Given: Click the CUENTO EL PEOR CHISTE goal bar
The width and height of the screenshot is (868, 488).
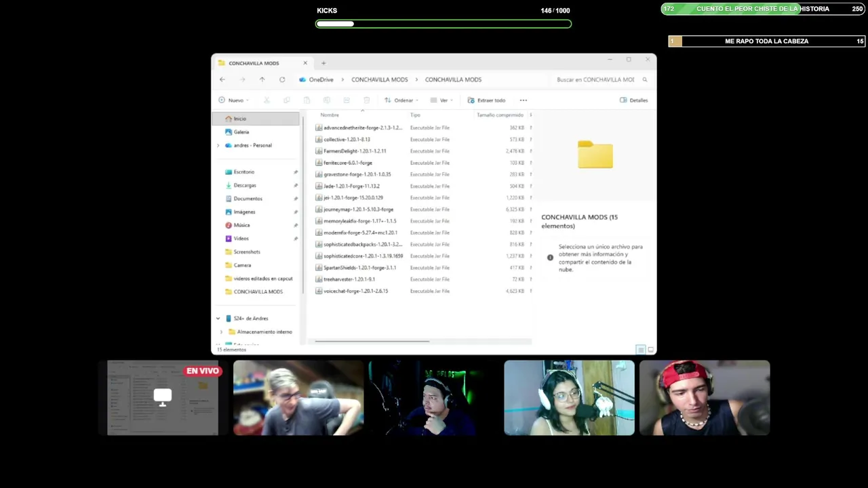Looking at the screenshot, I should 764,9.
